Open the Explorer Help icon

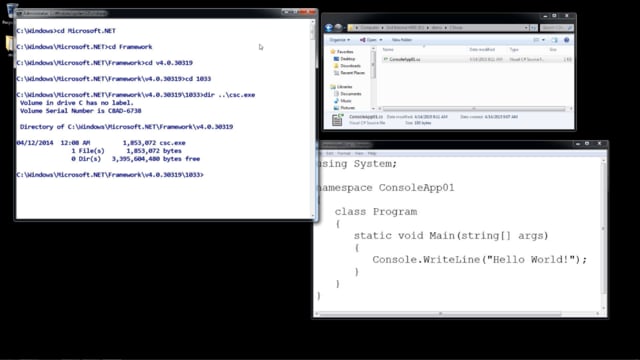point(567,40)
